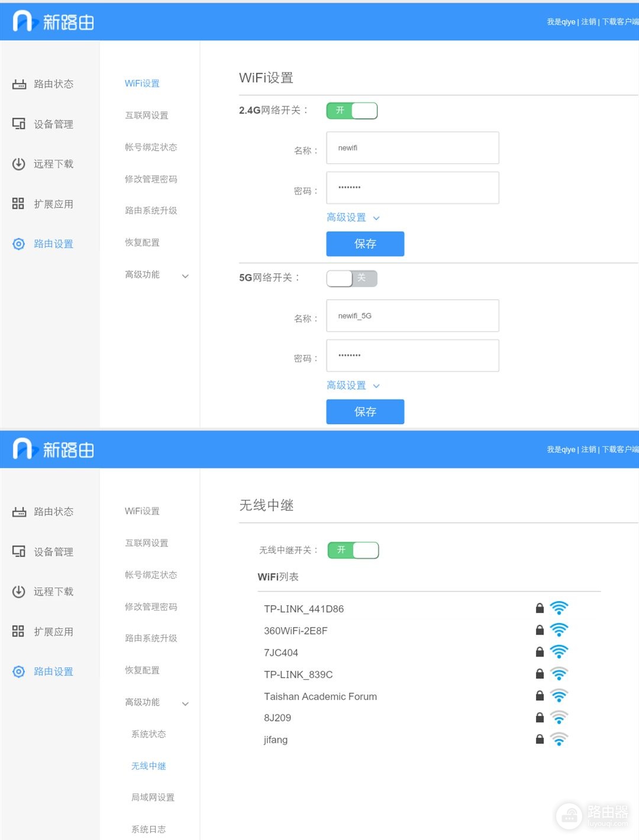Click lock icon for 8J209 network

click(x=540, y=718)
